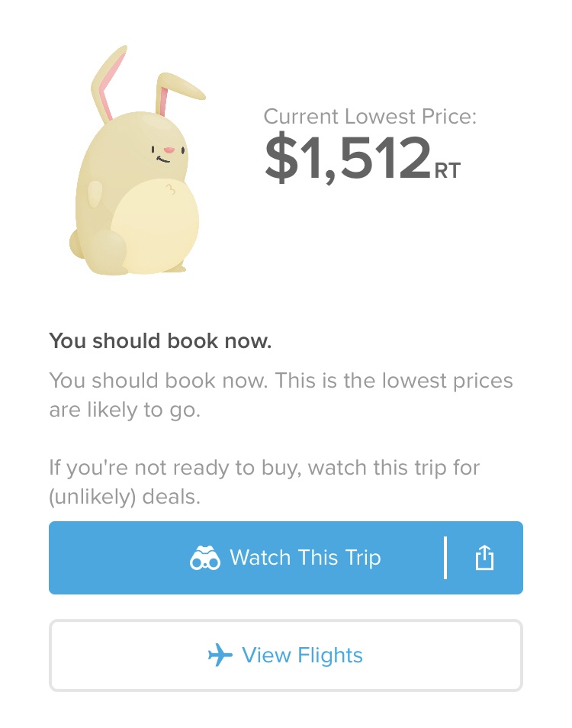572x728 pixels.
Task: Tap the bunny's pink nose
Action: click(169, 150)
